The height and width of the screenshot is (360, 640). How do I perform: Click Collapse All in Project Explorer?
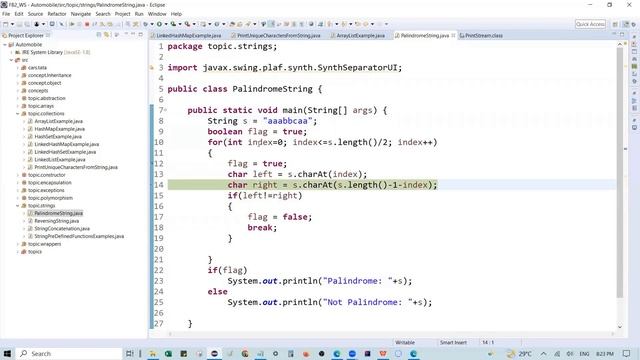tap(99, 35)
